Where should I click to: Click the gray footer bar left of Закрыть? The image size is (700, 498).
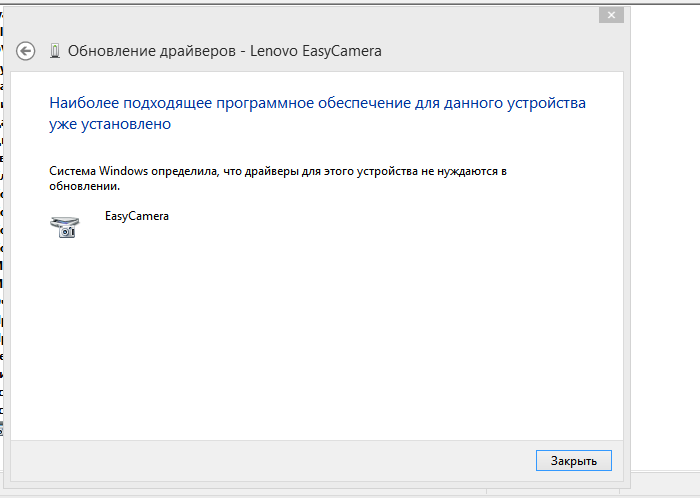(x=272, y=461)
